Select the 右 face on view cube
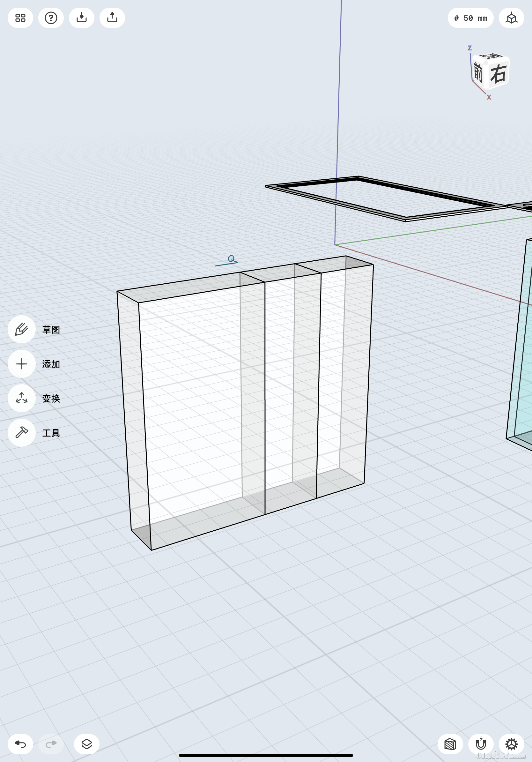The width and height of the screenshot is (532, 762). tap(499, 74)
